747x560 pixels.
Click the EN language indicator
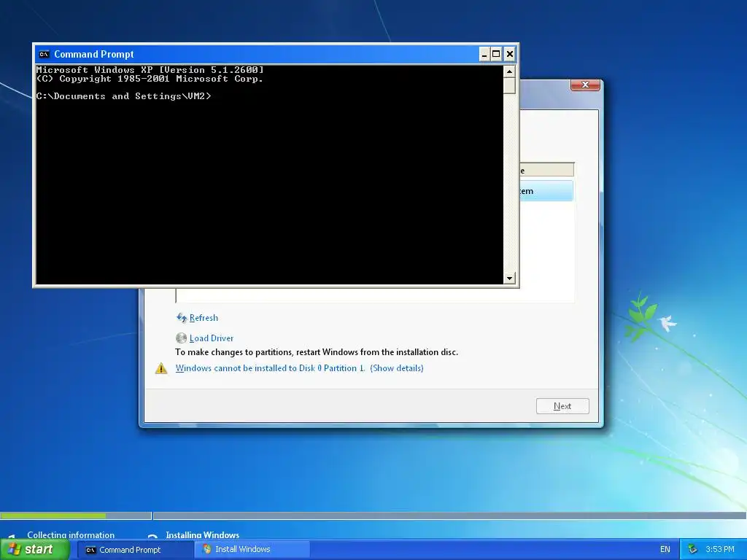tap(665, 550)
